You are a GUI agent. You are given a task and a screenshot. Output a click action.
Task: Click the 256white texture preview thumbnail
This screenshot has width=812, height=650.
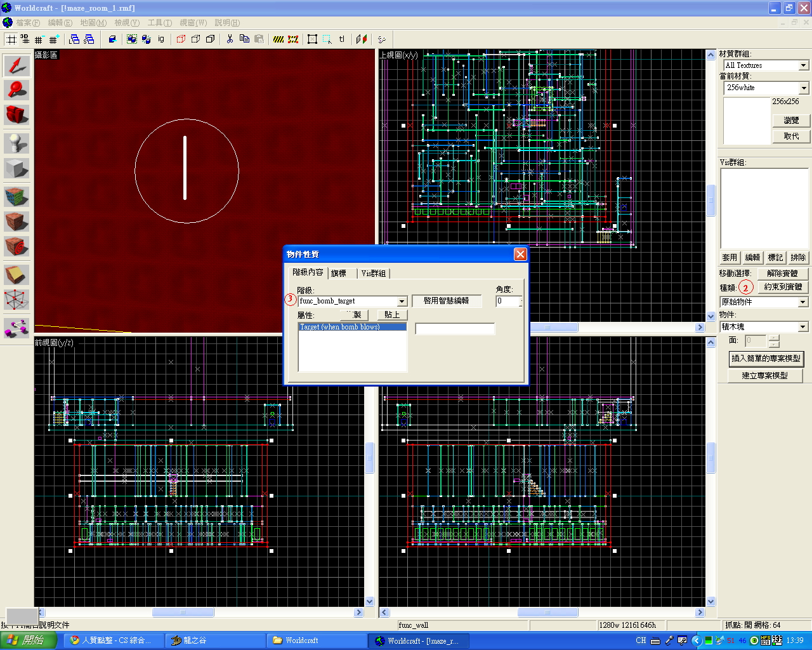pyautogui.click(x=747, y=121)
